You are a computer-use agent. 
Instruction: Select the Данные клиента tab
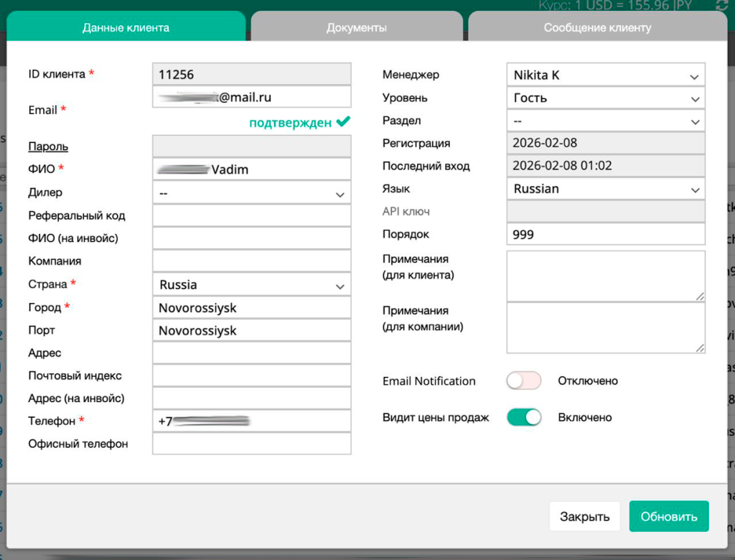click(126, 28)
